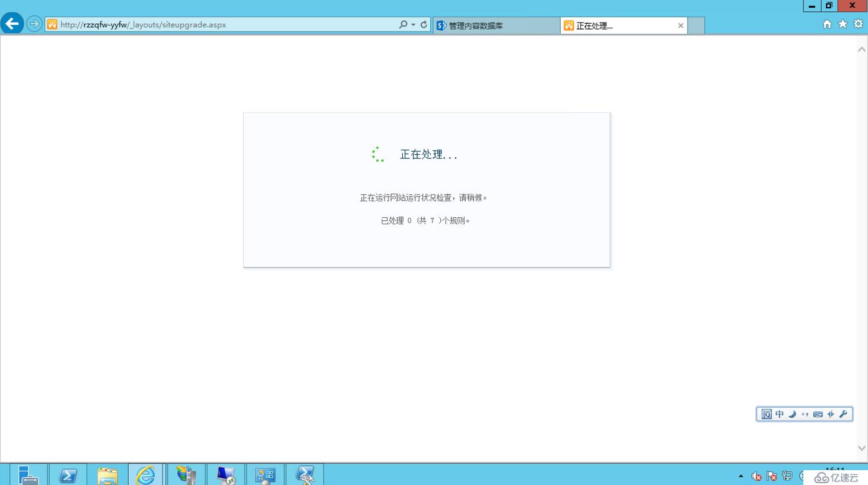Switch to the 管理内容数据库 tab

497,26
